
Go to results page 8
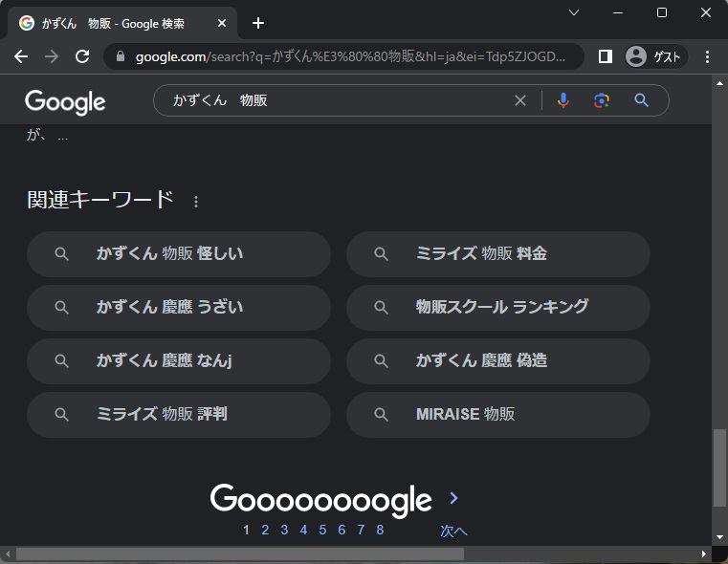(x=380, y=530)
